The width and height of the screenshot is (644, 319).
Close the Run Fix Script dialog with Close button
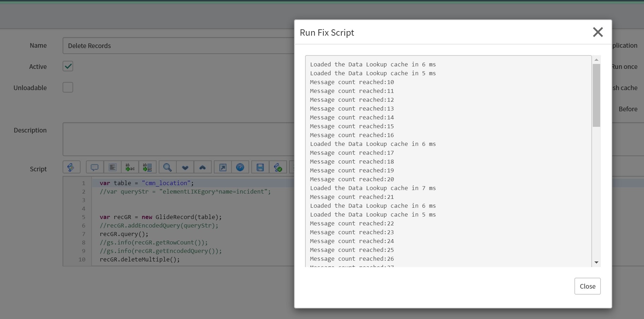click(x=587, y=286)
